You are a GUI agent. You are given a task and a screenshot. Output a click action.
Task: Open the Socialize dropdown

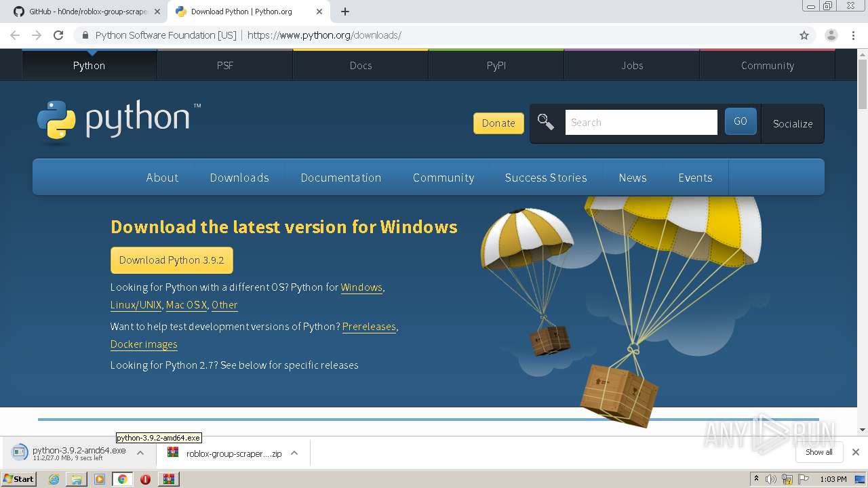click(x=793, y=123)
